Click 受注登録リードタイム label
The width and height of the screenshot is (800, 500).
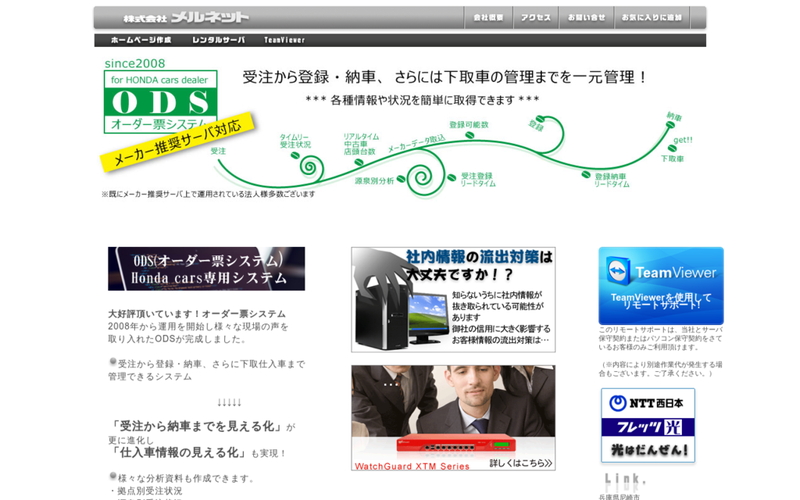coord(478,179)
